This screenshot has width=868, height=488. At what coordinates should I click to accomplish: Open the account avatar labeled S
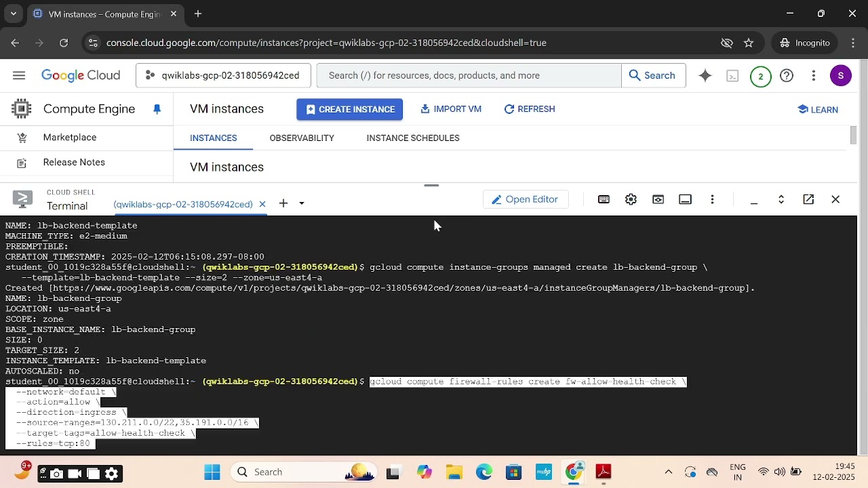tap(841, 75)
